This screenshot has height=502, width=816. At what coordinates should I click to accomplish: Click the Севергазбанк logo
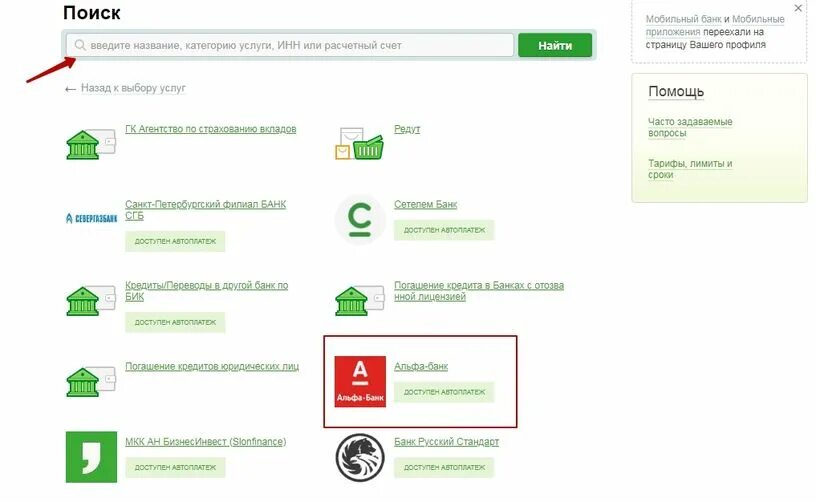pos(91,218)
